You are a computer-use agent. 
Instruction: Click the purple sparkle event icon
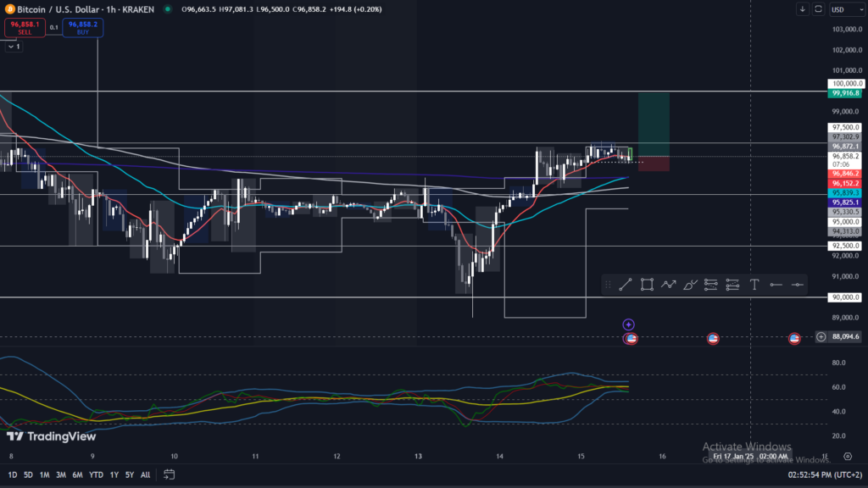628,324
